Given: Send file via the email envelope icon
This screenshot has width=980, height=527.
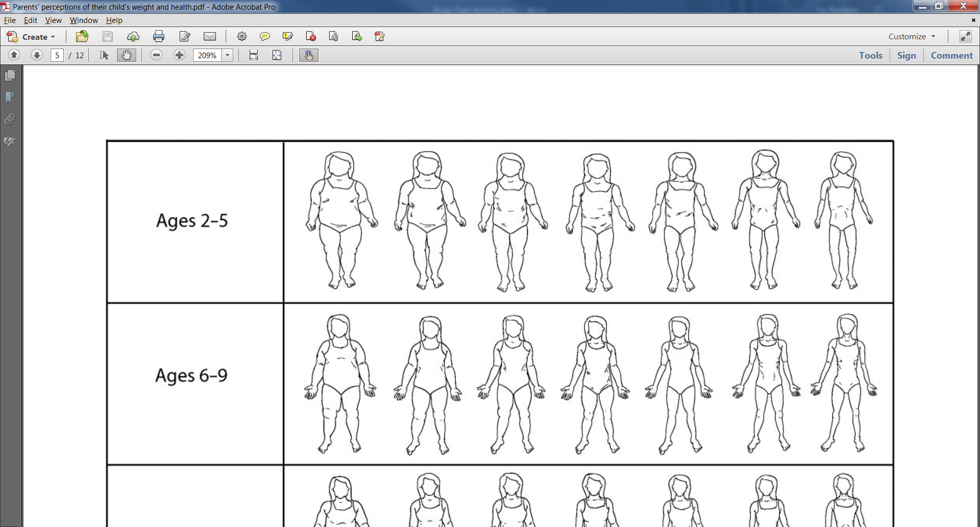Looking at the screenshot, I should click(x=210, y=37).
